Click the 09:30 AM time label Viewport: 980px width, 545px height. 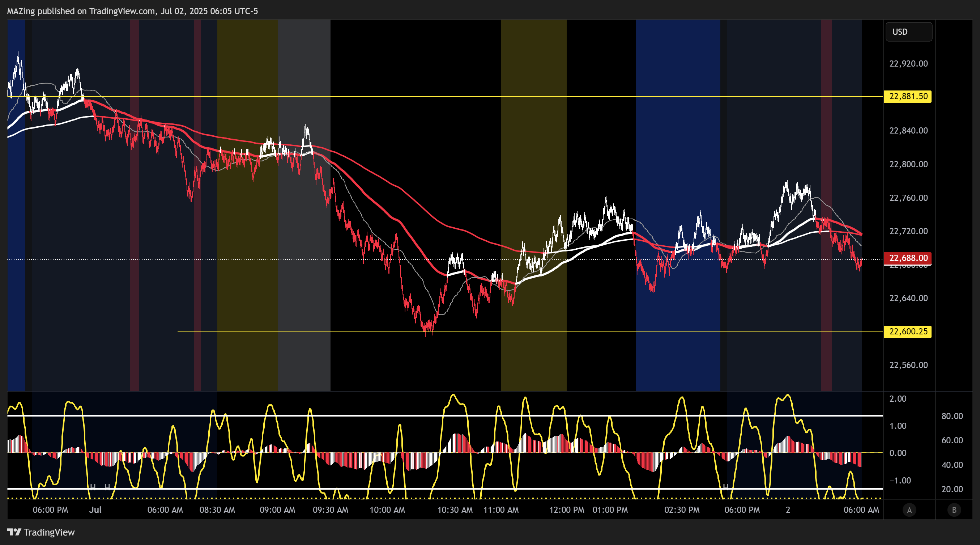tap(330, 510)
